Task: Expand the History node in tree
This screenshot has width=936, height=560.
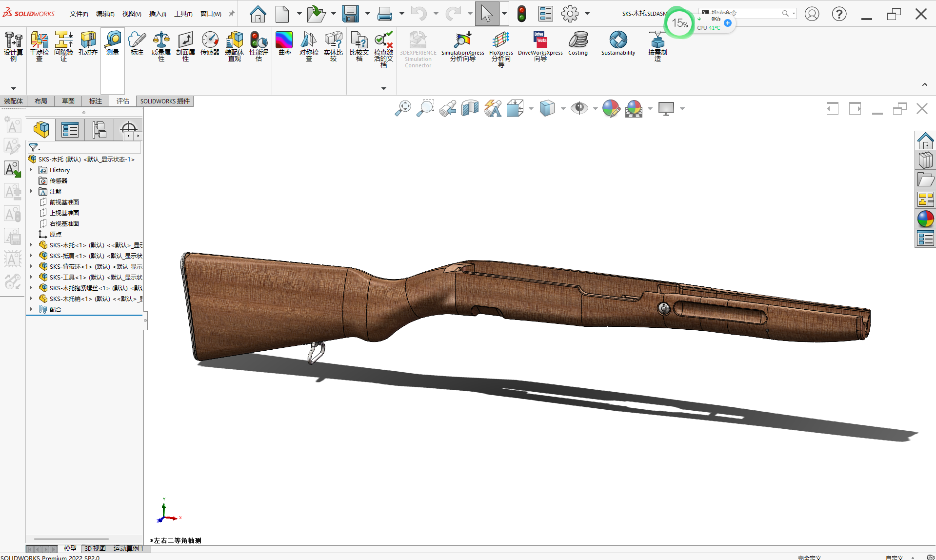Action: (31, 170)
